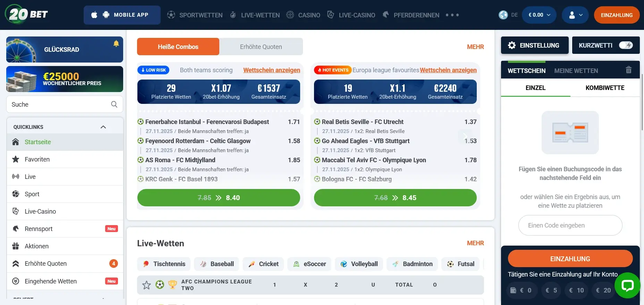Clear betslip with trash icon
This screenshot has width=644, height=305.
point(629,70)
